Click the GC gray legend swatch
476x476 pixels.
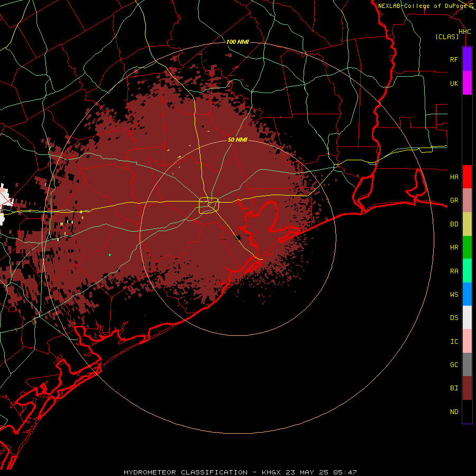pyautogui.click(x=467, y=364)
